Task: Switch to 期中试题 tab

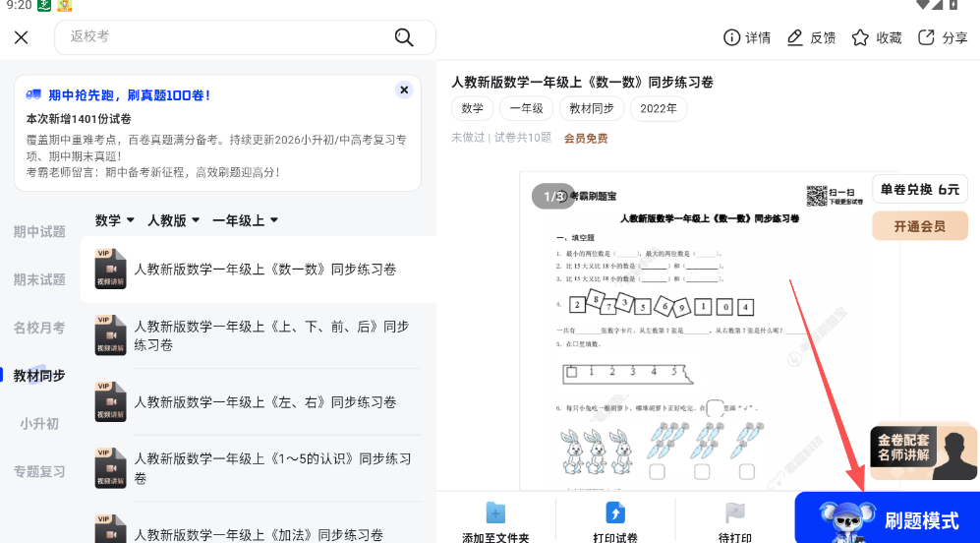Action: pyautogui.click(x=39, y=231)
